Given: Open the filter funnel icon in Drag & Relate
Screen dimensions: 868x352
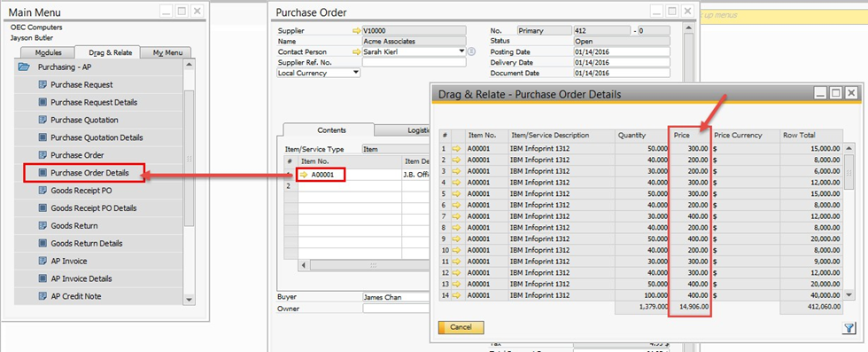Looking at the screenshot, I should pyautogui.click(x=849, y=328).
